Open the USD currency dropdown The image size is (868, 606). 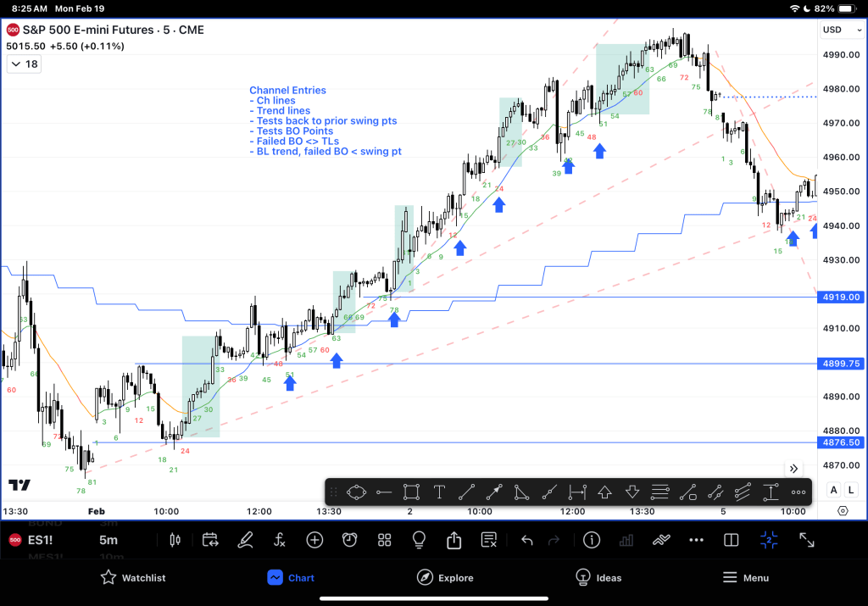click(841, 30)
